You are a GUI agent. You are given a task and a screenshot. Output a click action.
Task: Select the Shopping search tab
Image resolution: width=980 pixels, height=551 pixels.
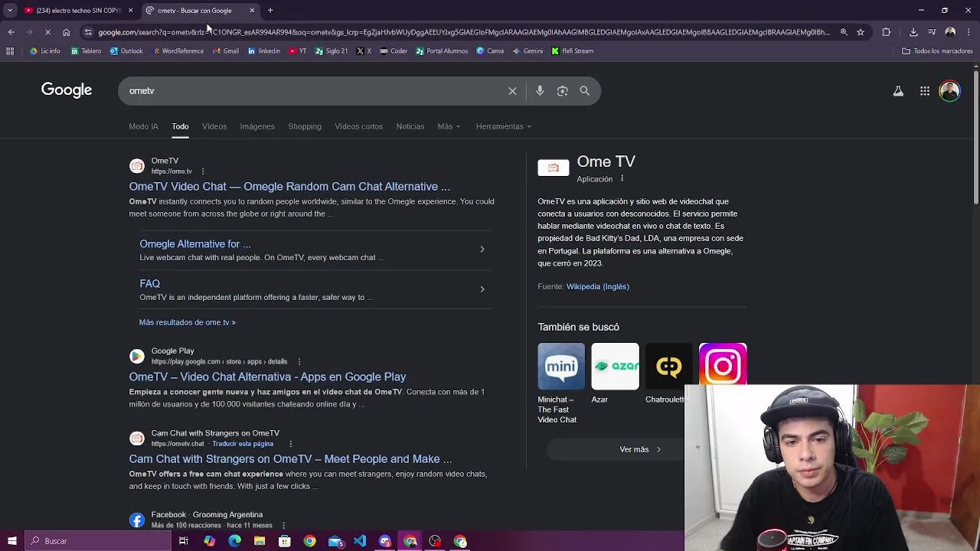click(305, 126)
